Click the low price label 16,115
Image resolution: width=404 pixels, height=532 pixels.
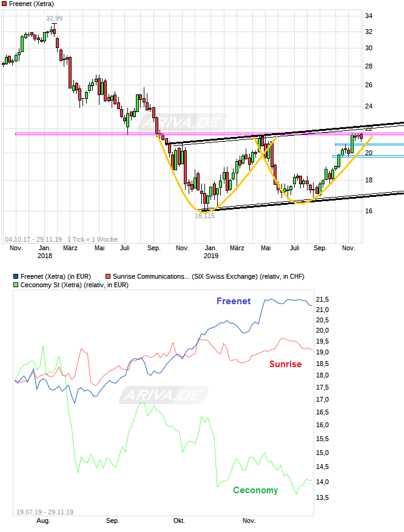tap(204, 216)
